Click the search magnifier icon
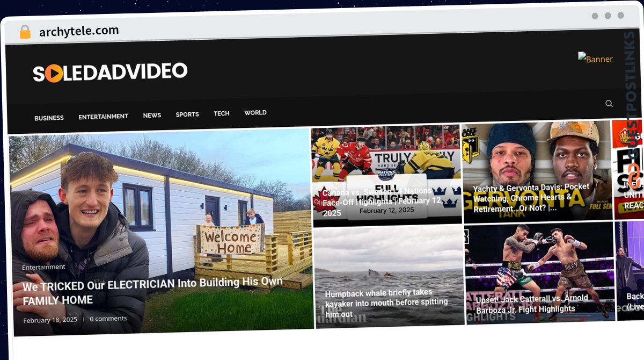This screenshot has width=644, height=360. [609, 104]
